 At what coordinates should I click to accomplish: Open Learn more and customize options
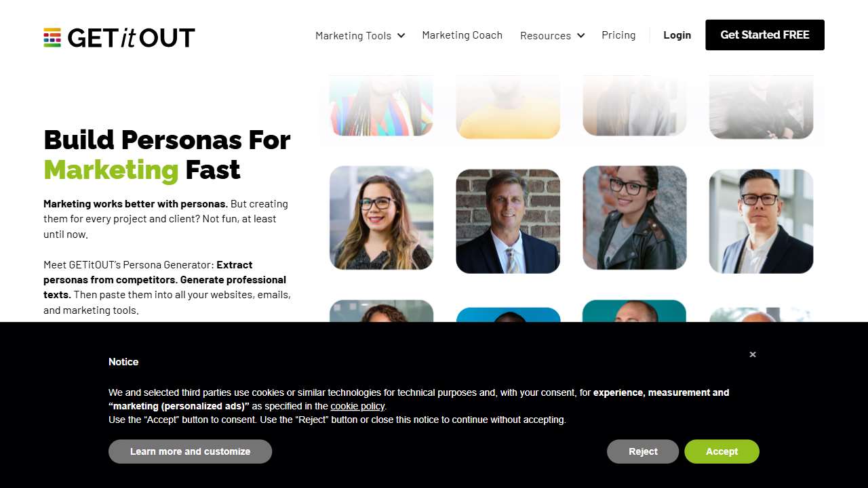coord(190,451)
